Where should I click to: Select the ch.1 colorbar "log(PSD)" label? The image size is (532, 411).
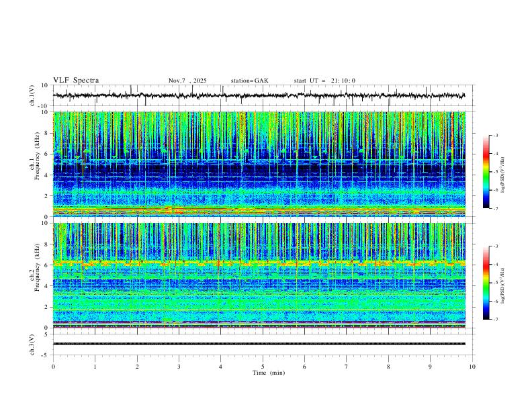(x=503, y=175)
